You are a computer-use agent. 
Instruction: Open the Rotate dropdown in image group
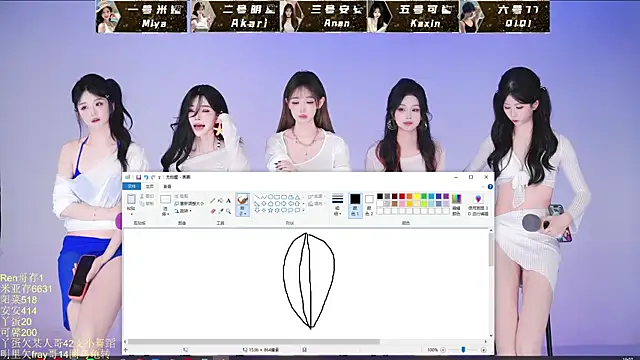(x=183, y=211)
